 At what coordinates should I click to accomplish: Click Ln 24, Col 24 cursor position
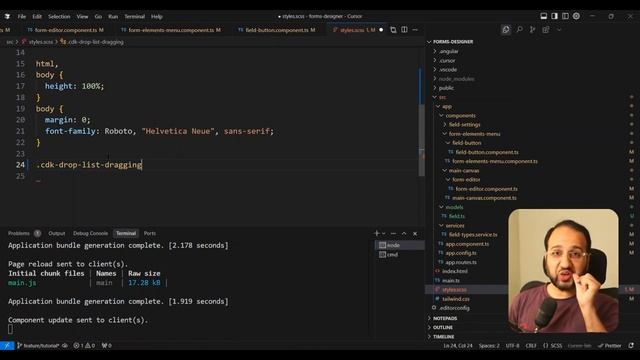point(458,346)
